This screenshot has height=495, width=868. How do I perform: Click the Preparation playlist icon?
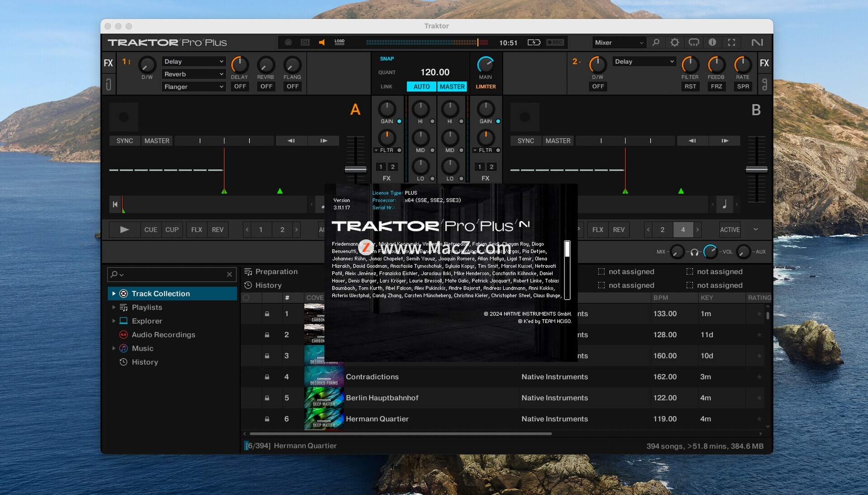[x=248, y=271]
